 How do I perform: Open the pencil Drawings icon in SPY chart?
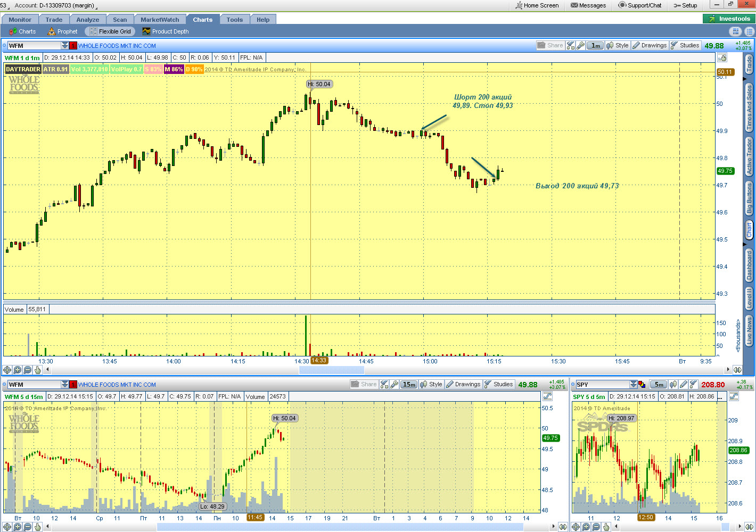(684, 385)
